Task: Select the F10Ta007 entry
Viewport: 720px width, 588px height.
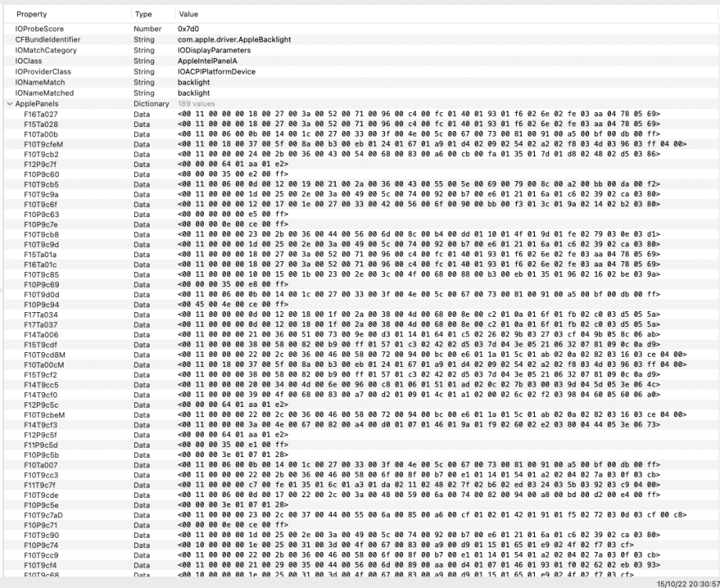Action: point(41,465)
